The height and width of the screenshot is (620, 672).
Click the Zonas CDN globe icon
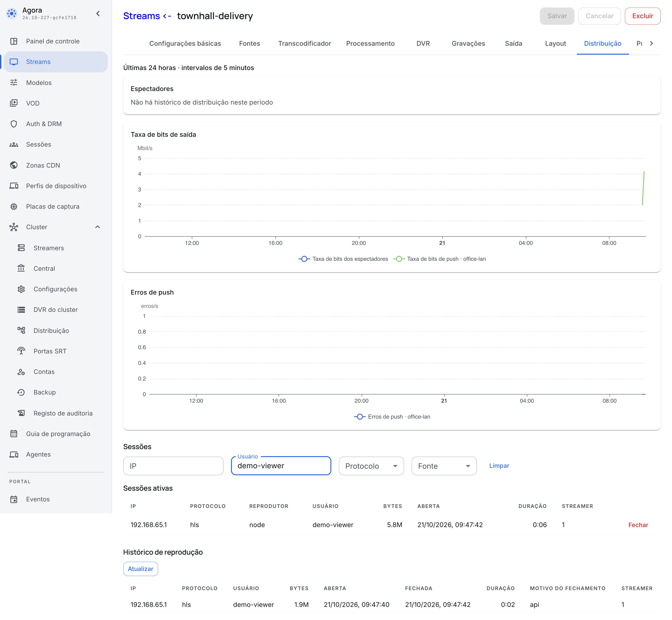(14, 165)
